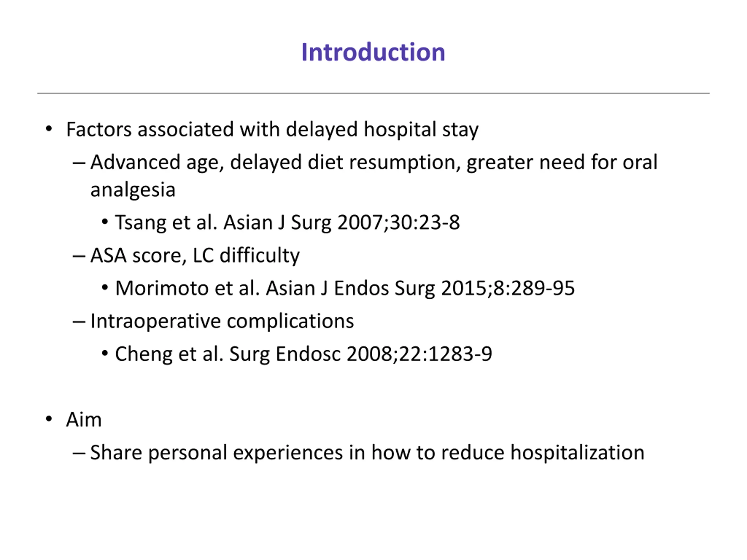Screen dimensions: 747x560
Task: Click the bullet dot before 'Aim'
Action: pos(49,419)
